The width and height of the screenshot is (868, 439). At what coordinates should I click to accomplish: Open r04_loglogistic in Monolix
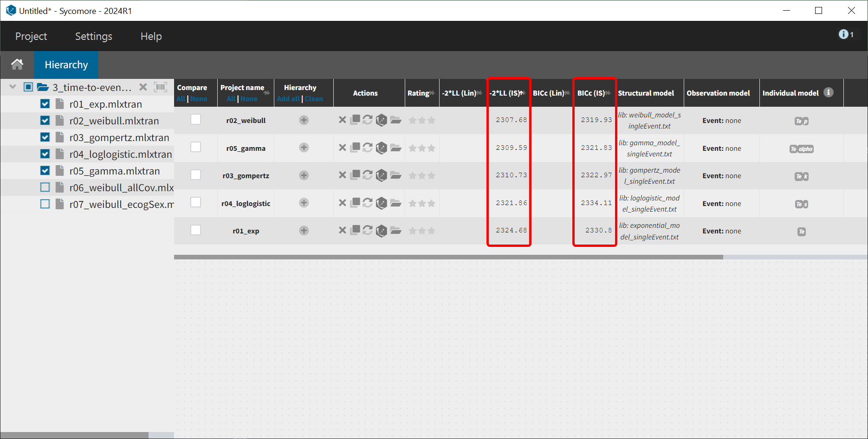coord(381,203)
